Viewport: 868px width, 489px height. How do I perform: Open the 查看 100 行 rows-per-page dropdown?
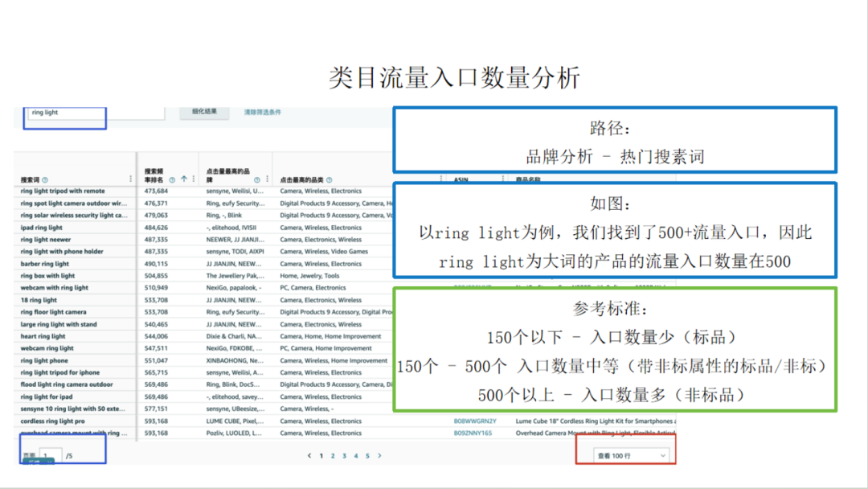(x=629, y=456)
